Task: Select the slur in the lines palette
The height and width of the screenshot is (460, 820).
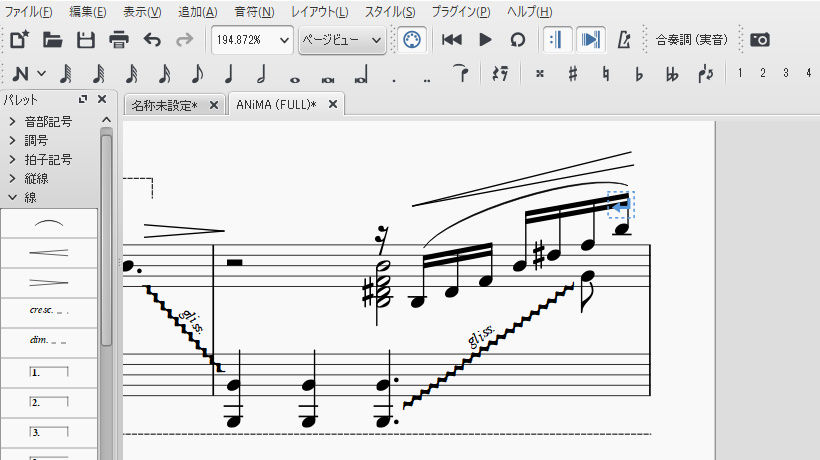Action: click(49, 224)
